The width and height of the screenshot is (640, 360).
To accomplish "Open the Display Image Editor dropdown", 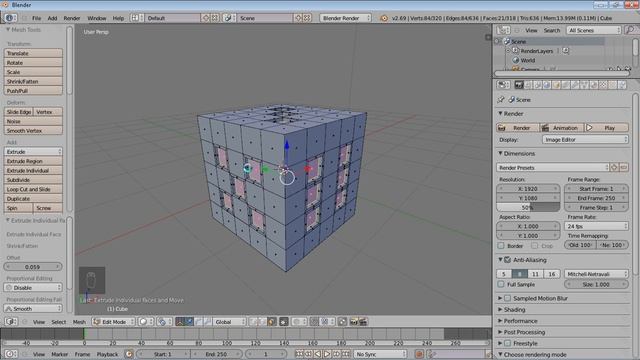I will (x=585, y=140).
